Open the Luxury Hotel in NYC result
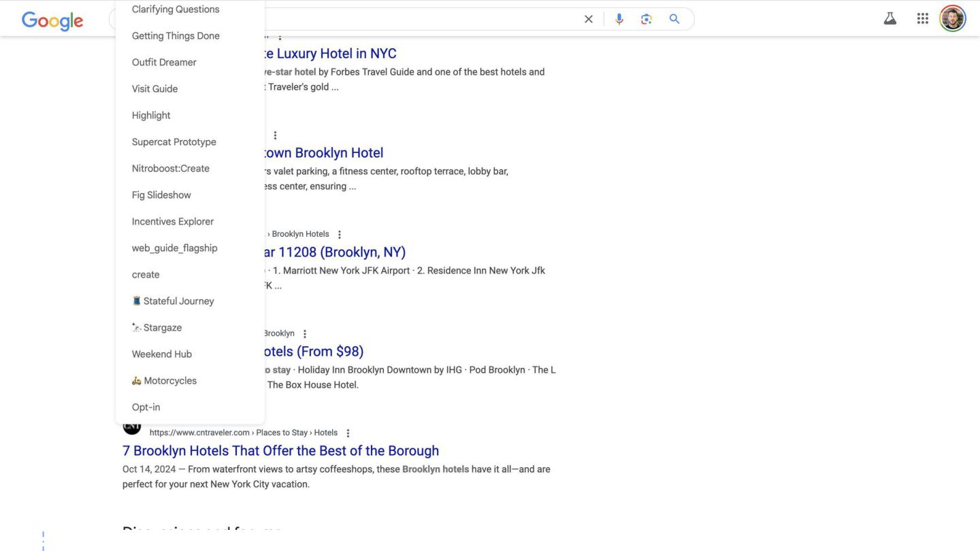Viewport: 980px width, 551px height. pyautogui.click(x=330, y=54)
